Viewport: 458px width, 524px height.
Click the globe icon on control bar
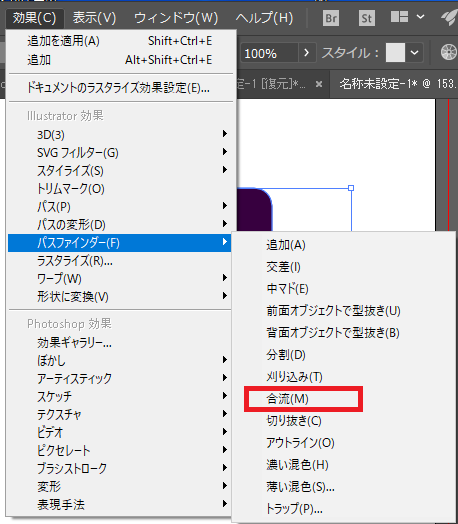pos(449,52)
